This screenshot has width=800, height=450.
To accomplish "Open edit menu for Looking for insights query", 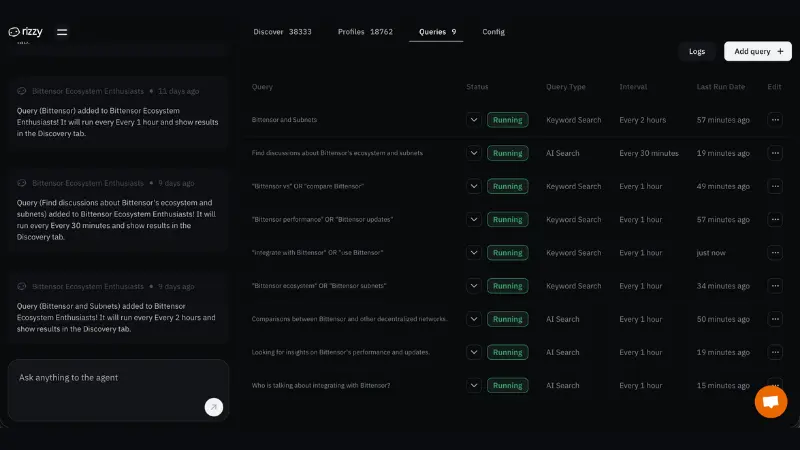I will pyautogui.click(x=775, y=352).
